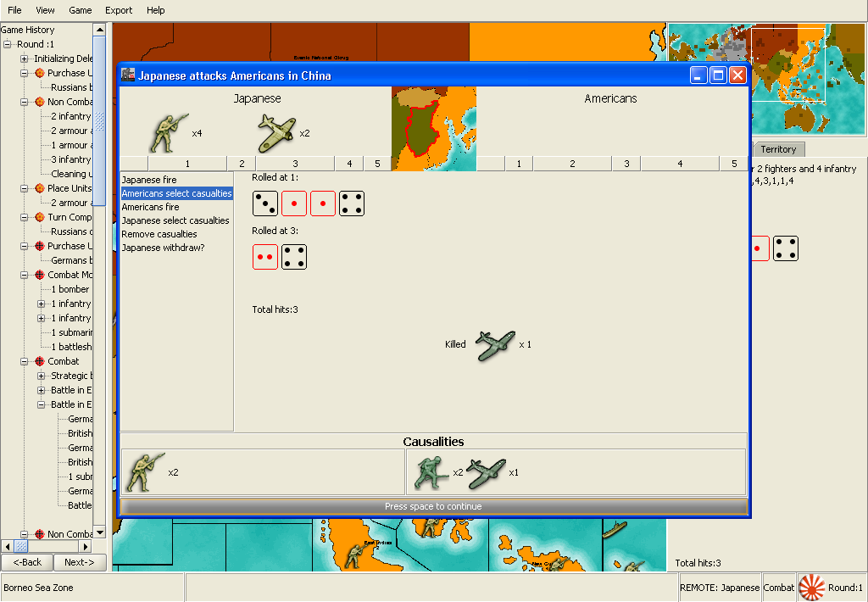868x602 pixels.
Task: Expand the Initializing Delegates node
Action: click(25, 59)
